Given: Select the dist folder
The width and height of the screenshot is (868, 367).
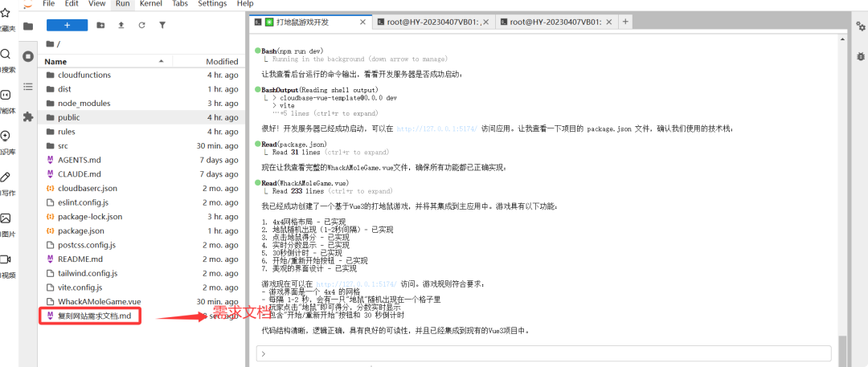Looking at the screenshot, I should (141, 89).
